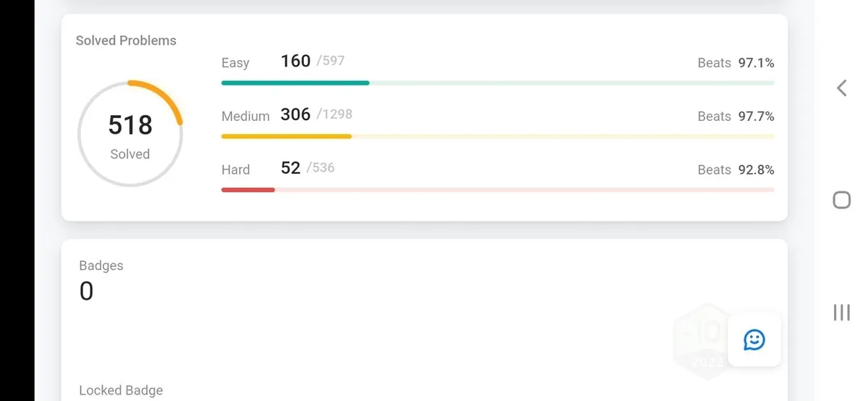Tap the Android back arrow

coord(841,88)
